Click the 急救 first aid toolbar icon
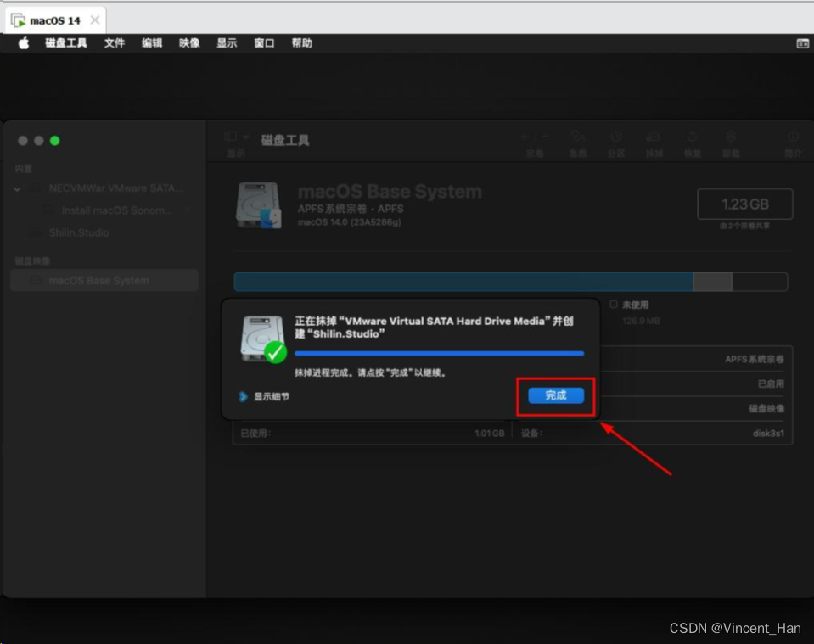814x644 pixels. coord(577,137)
